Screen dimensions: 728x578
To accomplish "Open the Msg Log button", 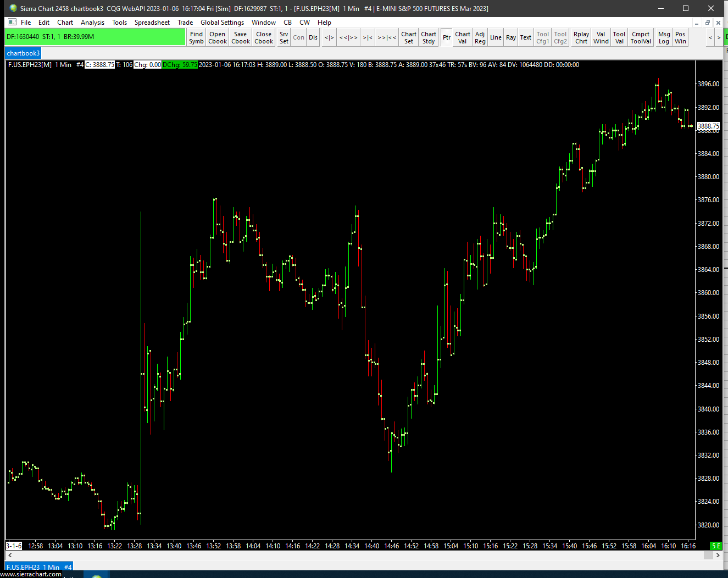I will (664, 37).
